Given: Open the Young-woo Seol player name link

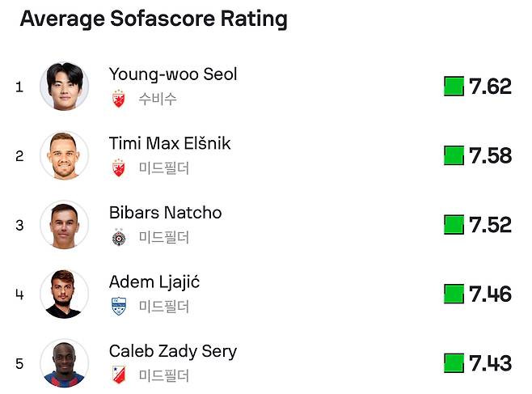Looking at the screenshot, I should tap(173, 74).
